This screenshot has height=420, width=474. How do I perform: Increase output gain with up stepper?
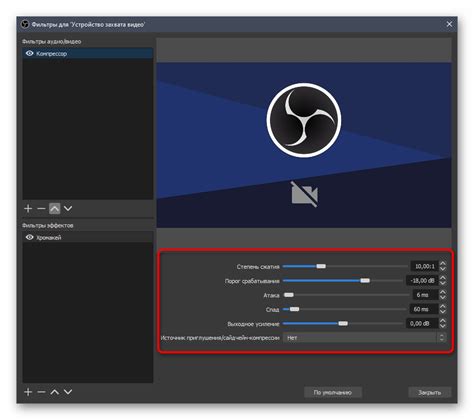(x=443, y=321)
